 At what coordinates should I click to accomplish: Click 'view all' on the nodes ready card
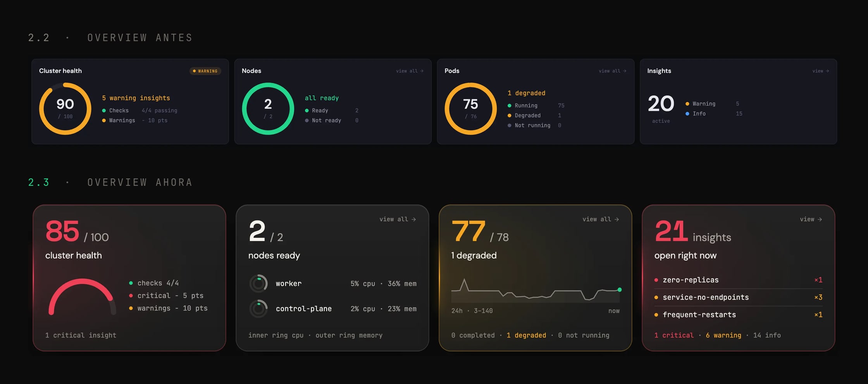[x=398, y=219]
